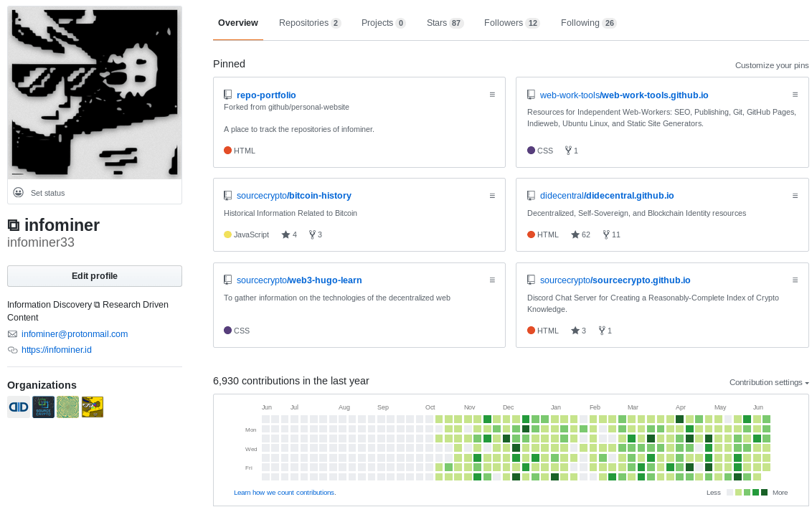The height and width of the screenshot is (507, 812).
Task: Click the darkest green legend square near More
Action: click(765, 493)
